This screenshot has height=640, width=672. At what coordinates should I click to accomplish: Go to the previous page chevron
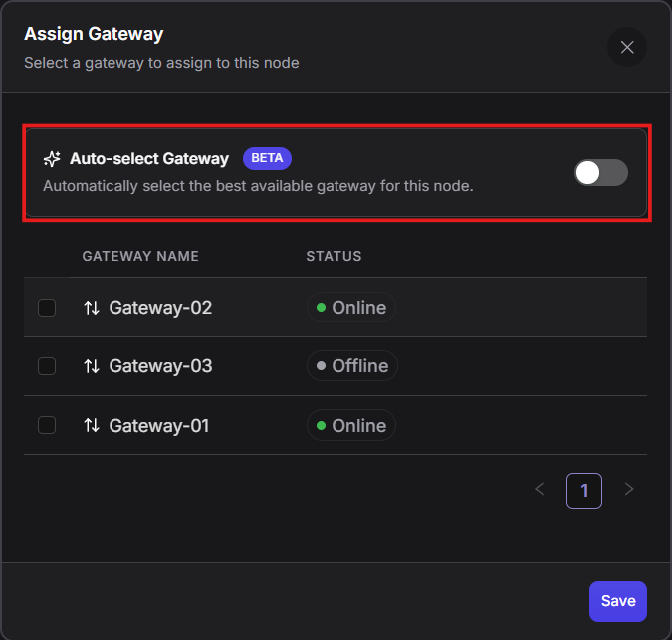pos(540,489)
